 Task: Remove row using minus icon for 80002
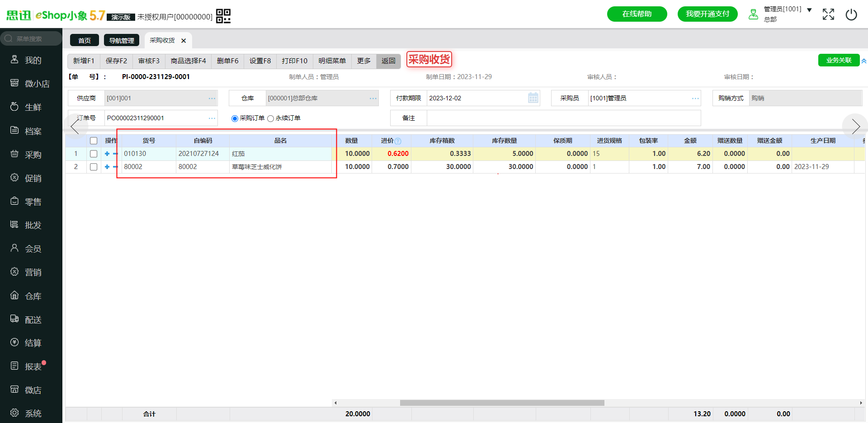[115, 167]
